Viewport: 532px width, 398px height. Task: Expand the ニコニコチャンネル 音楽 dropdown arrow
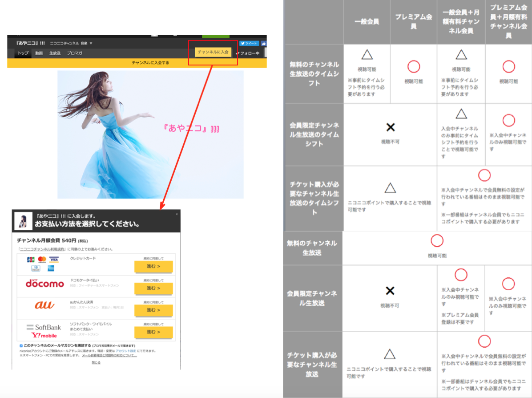point(91,44)
